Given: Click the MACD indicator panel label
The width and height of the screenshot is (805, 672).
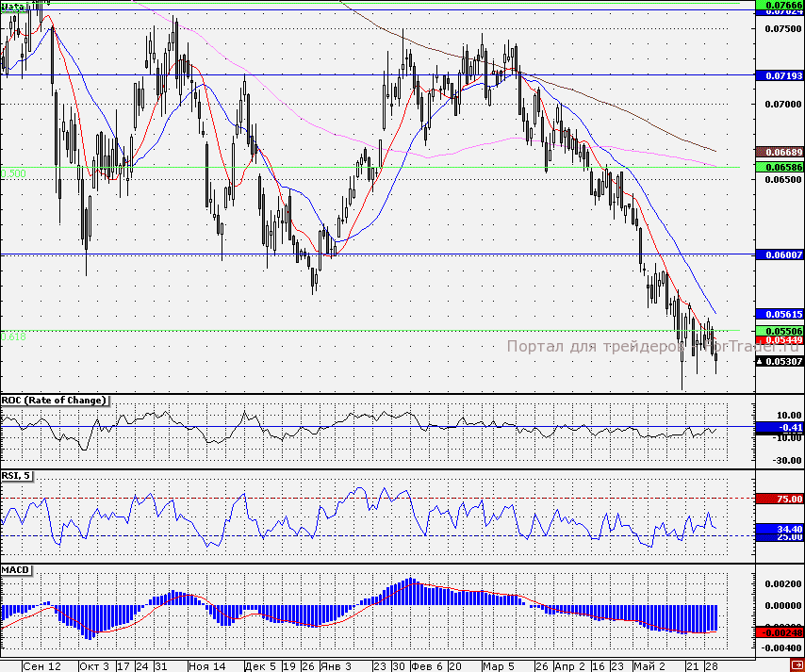Looking at the screenshot, I should click(x=15, y=571).
